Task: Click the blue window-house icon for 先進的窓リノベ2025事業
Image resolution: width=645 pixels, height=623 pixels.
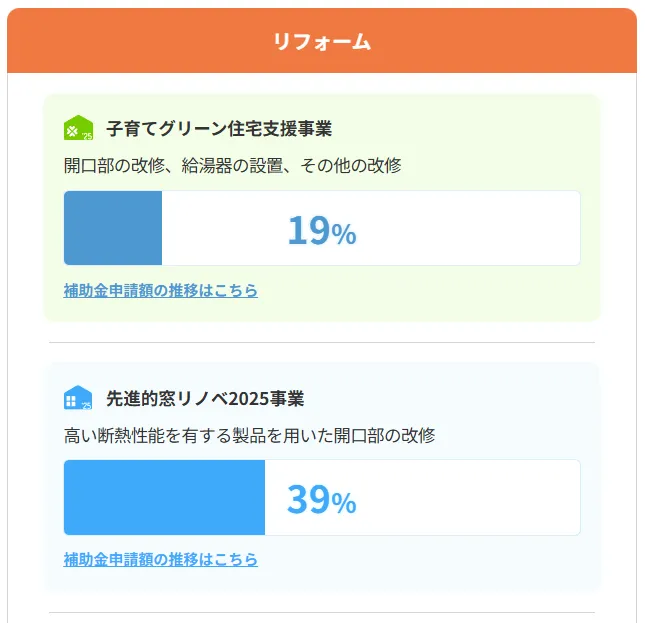Action: click(x=78, y=398)
